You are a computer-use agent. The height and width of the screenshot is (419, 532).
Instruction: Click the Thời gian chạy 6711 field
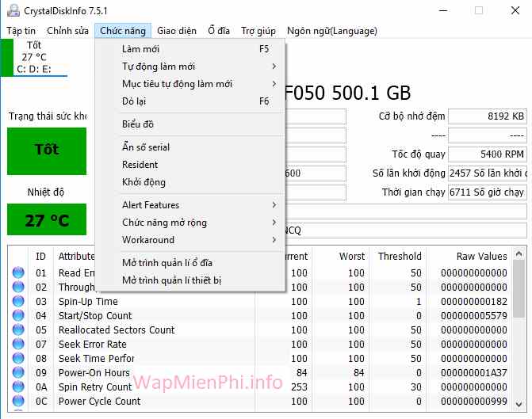[x=488, y=192]
